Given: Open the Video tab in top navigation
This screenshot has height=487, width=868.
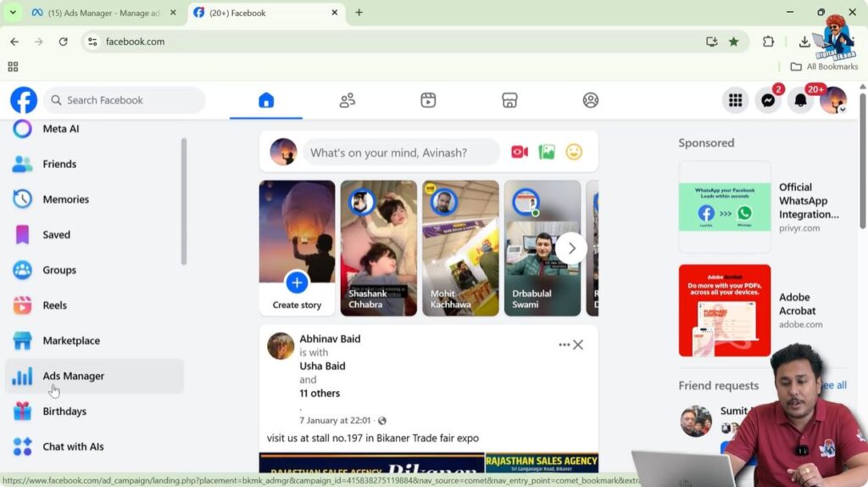Looking at the screenshot, I should click(428, 100).
